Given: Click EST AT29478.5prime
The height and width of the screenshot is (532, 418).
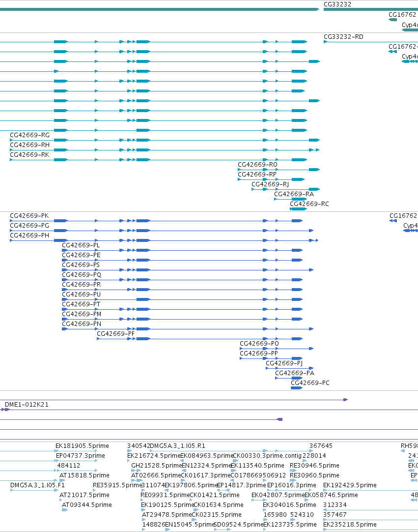Looking at the screenshot, I should 167,515.
